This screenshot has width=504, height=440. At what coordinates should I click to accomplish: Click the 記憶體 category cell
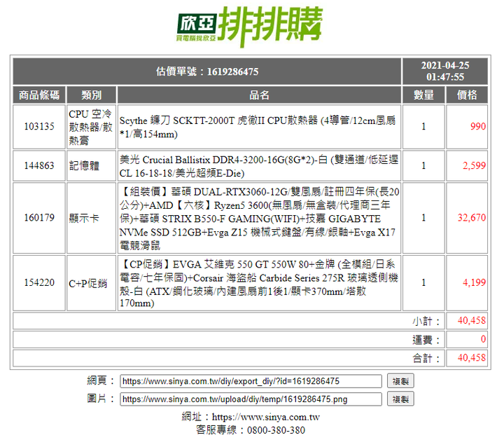[x=91, y=165]
